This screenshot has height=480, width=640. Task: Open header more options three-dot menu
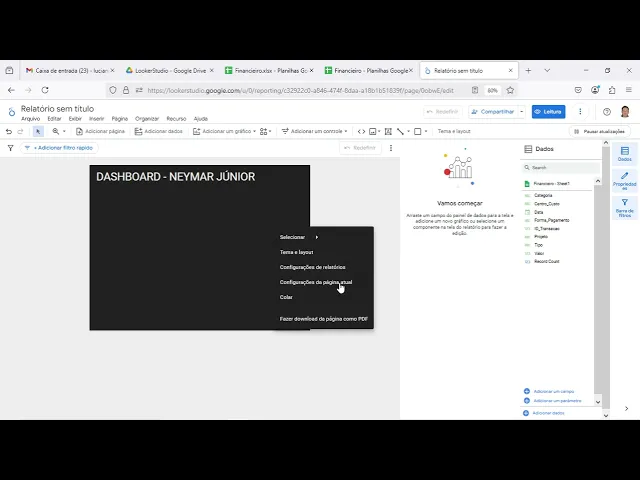(580, 111)
